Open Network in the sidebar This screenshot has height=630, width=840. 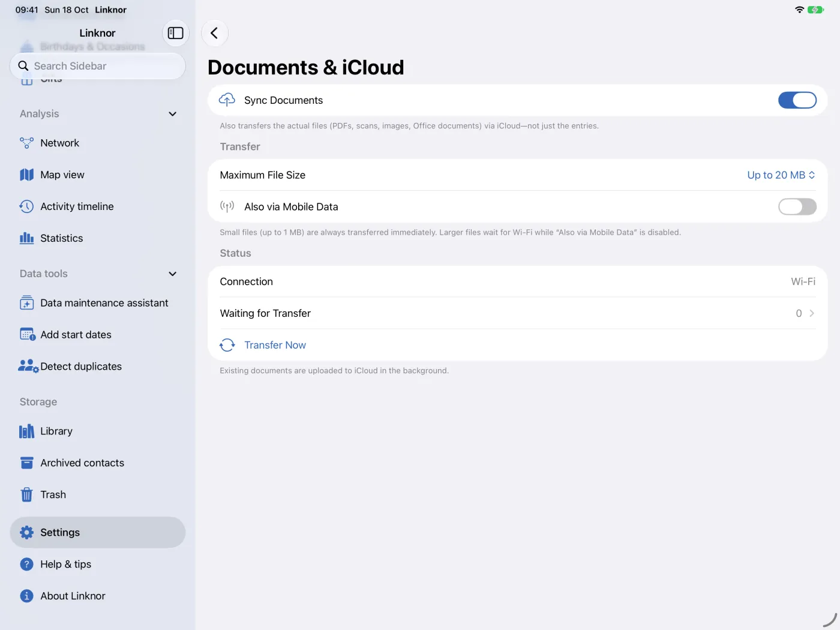pos(98,143)
